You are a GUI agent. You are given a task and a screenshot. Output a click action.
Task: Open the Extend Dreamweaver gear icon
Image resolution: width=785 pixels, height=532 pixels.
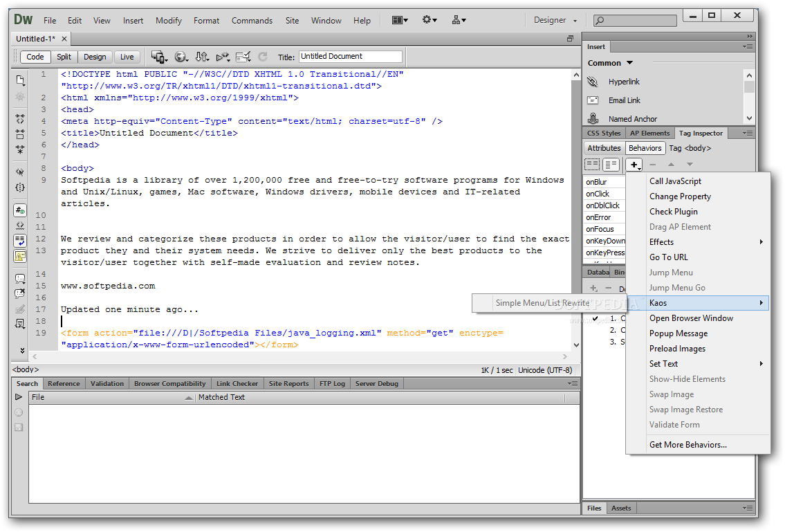click(429, 20)
